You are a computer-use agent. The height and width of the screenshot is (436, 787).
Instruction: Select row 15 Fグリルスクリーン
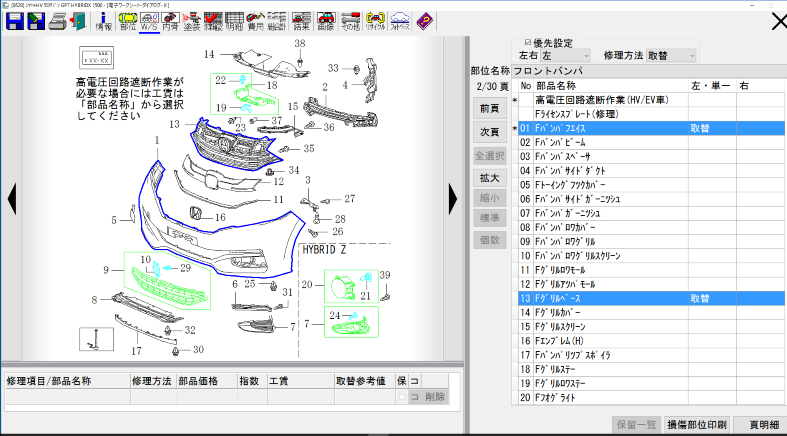652,327
